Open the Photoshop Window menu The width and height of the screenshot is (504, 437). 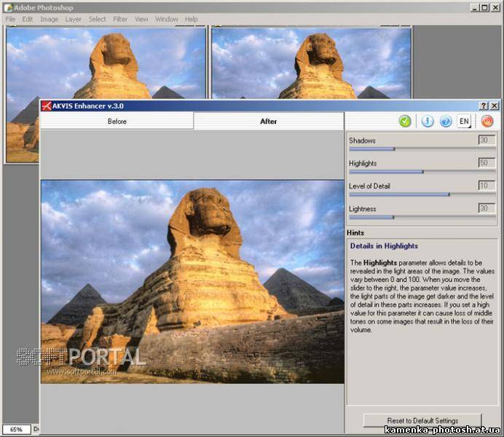tap(167, 19)
